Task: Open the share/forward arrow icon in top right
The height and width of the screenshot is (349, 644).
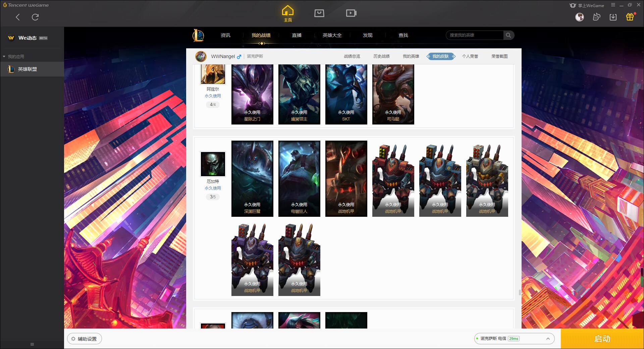Action: [x=596, y=17]
